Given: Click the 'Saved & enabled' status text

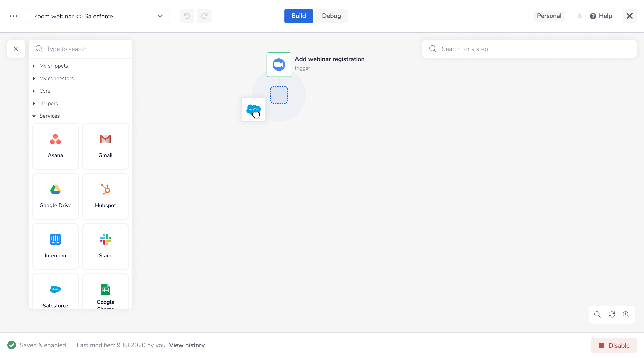Looking at the screenshot, I should (x=43, y=345).
